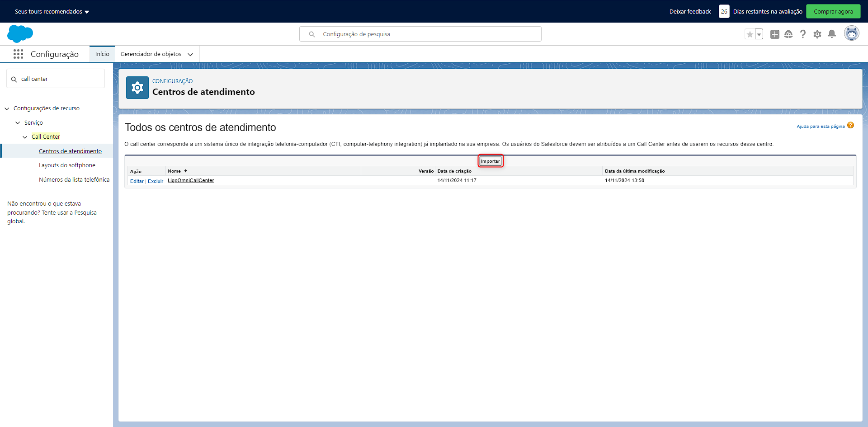
Task: Click magnifier icon in global search
Action: click(312, 34)
